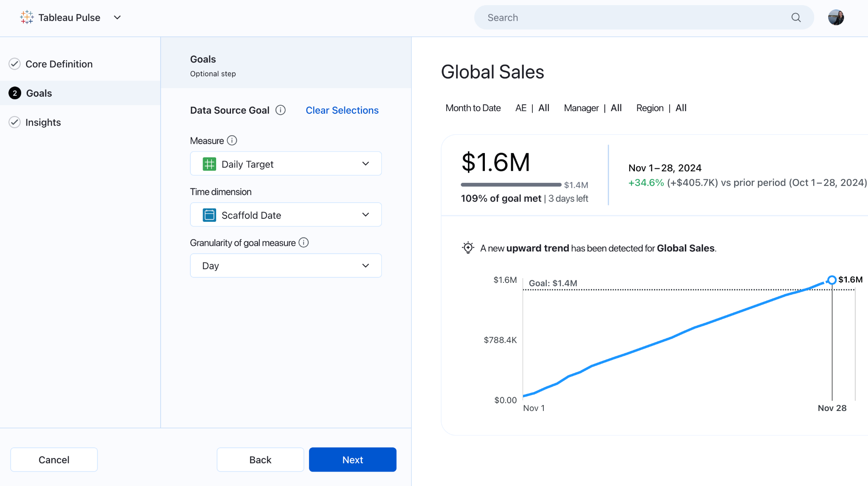Open the Granularity Day dropdown
The image size is (868, 486).
click(x=286, y=265)
